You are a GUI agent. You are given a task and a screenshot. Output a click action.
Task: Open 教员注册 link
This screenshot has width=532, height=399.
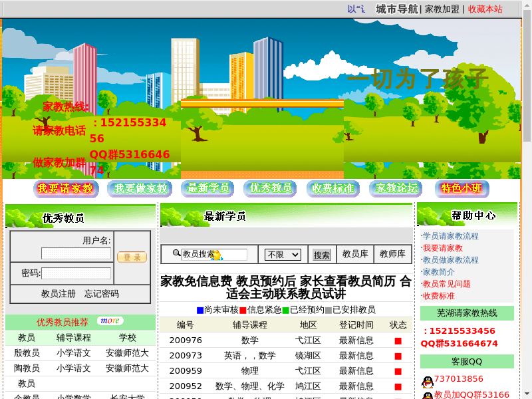coord(59,293)
